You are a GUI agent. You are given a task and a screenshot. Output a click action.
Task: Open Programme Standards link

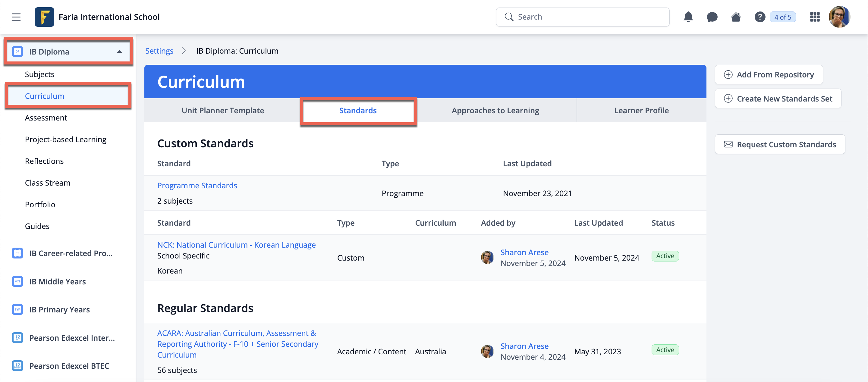click(x=197, y=185)
